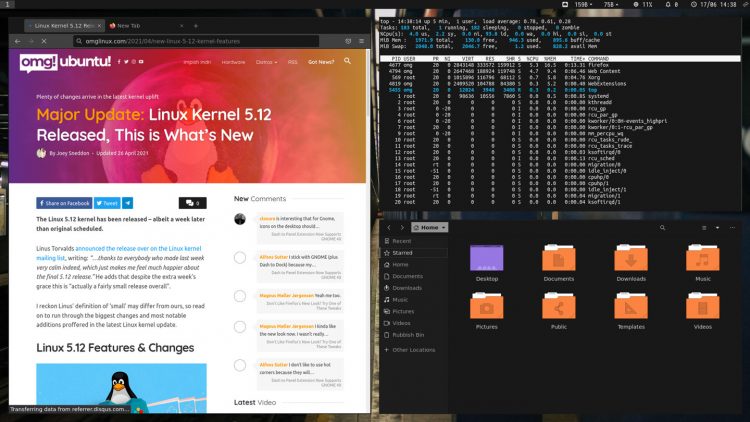Viewport: 750px width, 422px height.
Task: Select Documents in Files sidebar
Action: point(414,276)
